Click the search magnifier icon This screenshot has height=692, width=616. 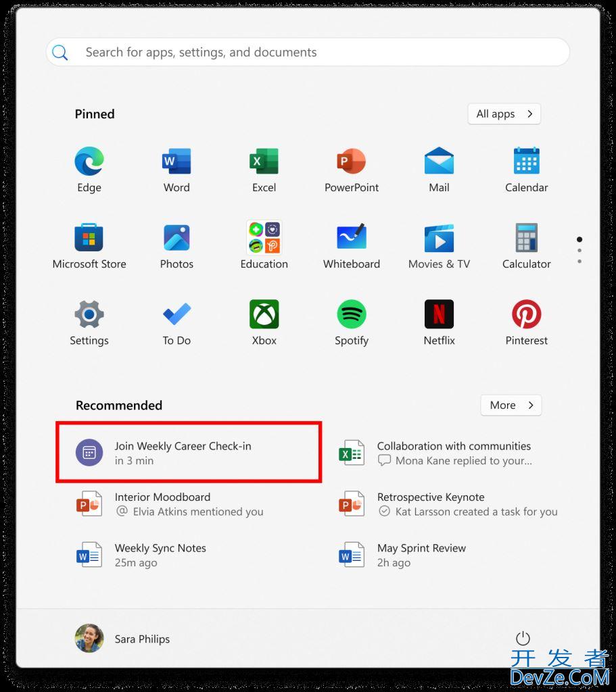(x=60, y=53)
